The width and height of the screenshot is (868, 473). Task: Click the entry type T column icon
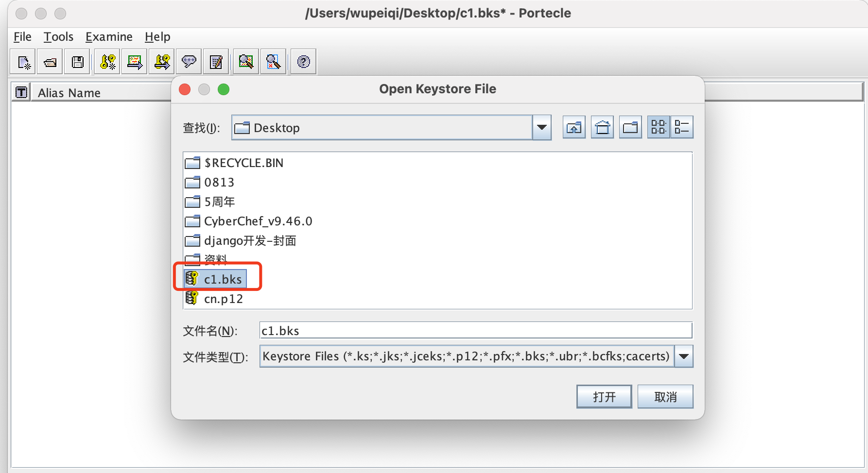point(21,92)
